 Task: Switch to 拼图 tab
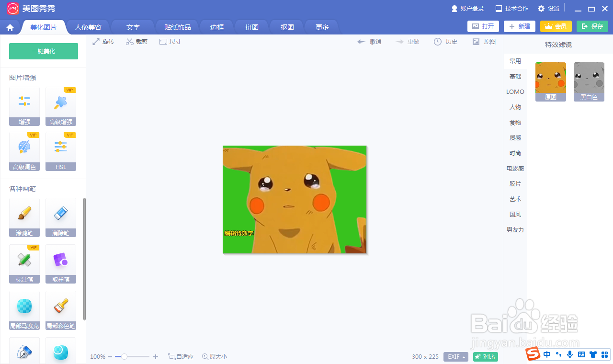[x=252, y=27]
